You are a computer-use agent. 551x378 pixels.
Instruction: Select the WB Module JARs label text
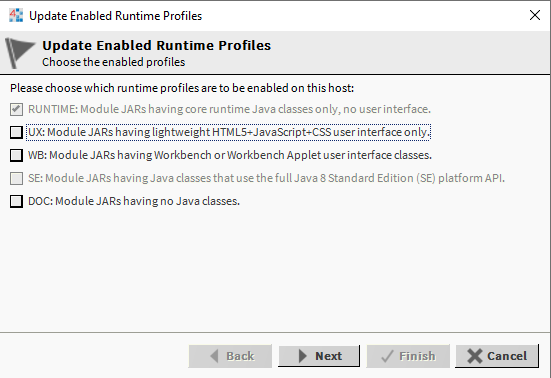[230, 155]
